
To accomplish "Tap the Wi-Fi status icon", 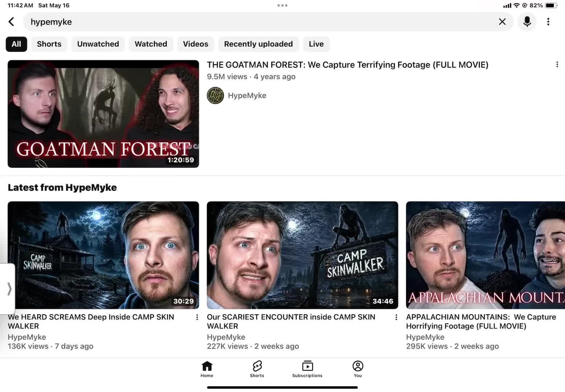I will coord(516,5).
